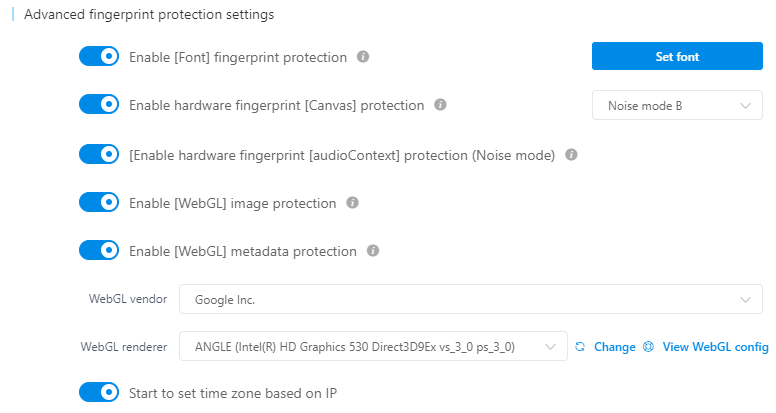
Task: Click info icon next to Canvas protection
Action: click(440, 104)
